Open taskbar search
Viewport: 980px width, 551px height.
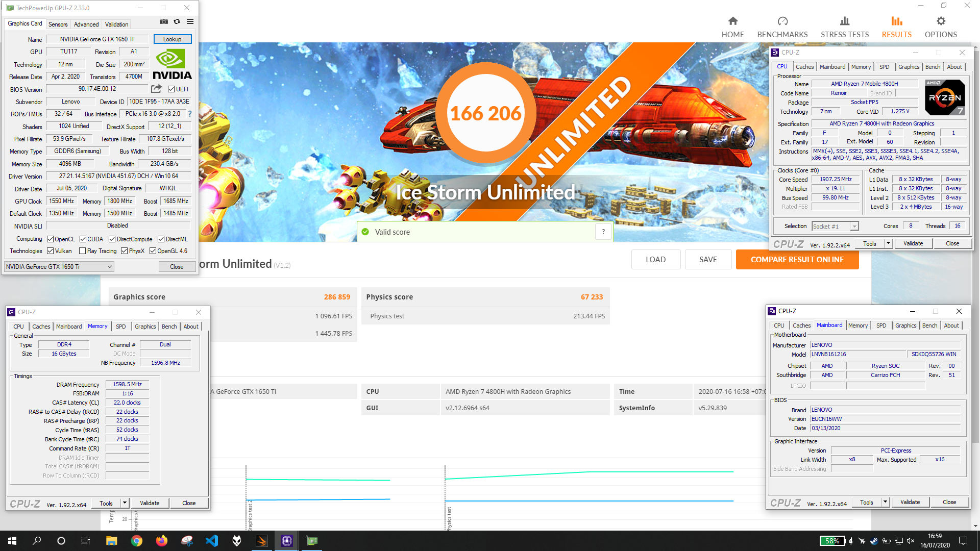click(x=37, y=541)
